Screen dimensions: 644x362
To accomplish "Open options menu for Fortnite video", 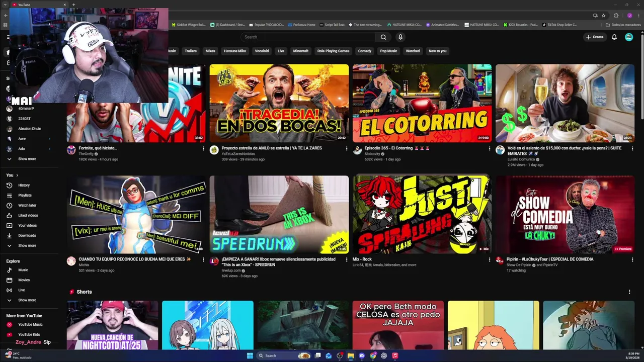I will [x=203, y=148].
